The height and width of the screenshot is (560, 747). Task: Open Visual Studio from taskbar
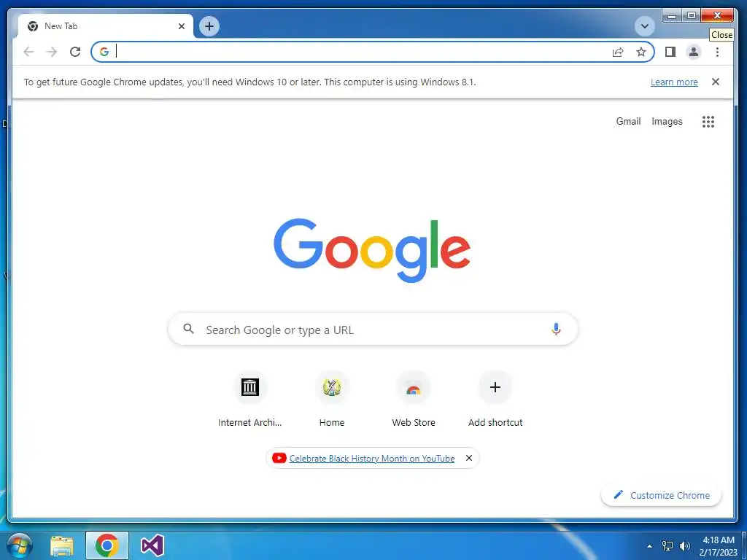tap(152, 545)
